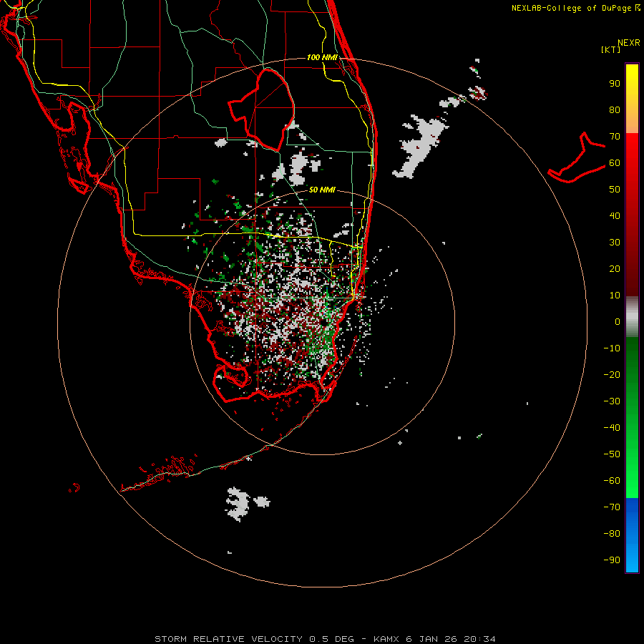644x644 pixels.
Task: Click the 50 value on velocity scale
Action: 615,190
